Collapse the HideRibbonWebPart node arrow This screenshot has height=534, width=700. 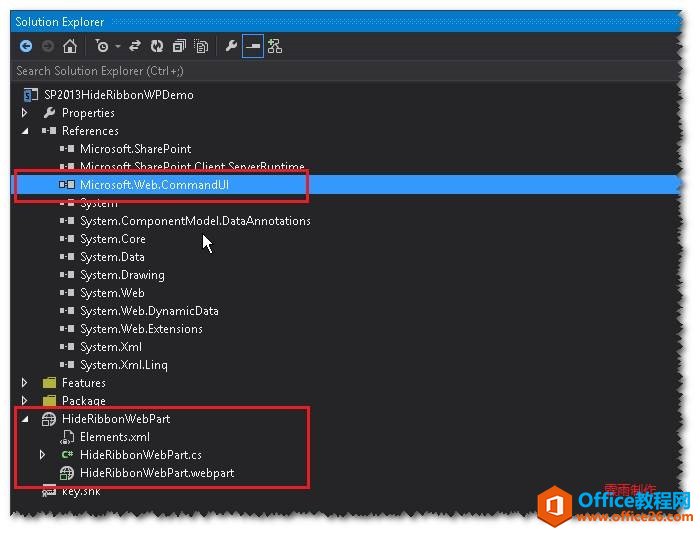click(25, 419)
